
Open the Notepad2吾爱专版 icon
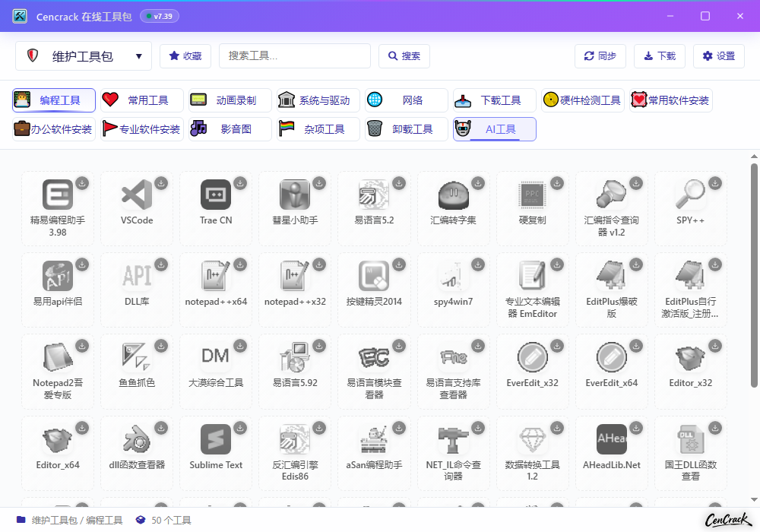click(58, 357)
